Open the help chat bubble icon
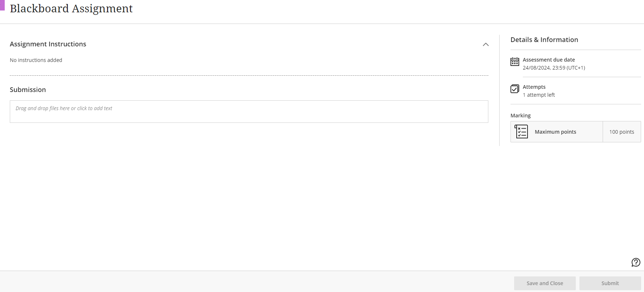The height and width of the screenshot is (292, 644). tap(636, 262)
